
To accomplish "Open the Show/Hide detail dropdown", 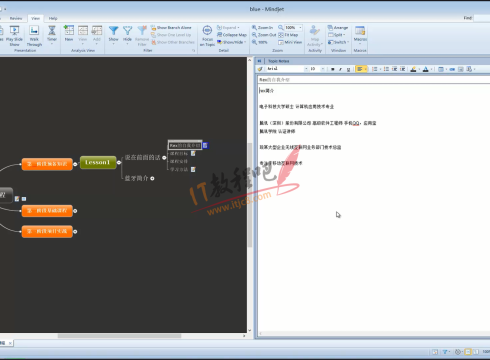I will [x=232, y=42].
